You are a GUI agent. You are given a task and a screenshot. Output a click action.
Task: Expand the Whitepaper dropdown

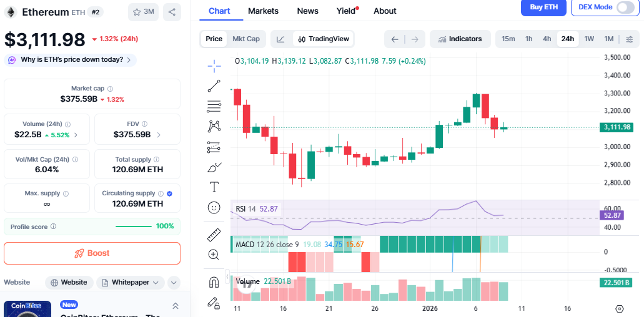[130, 282]
